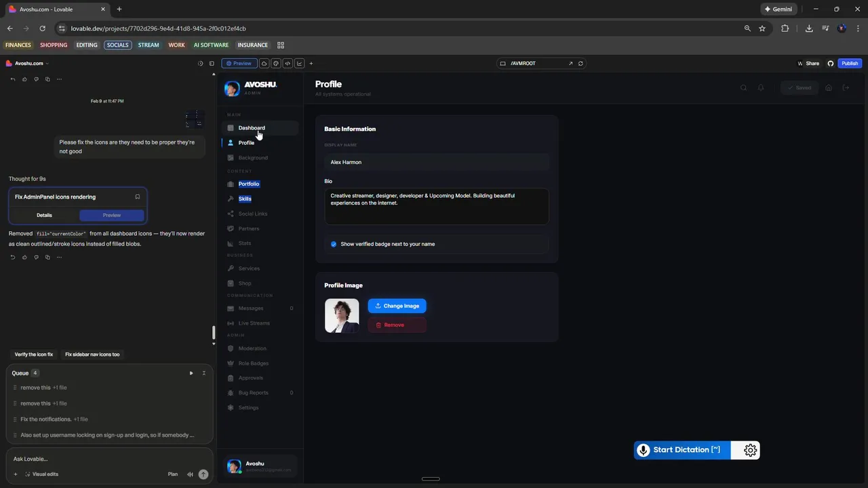The height and width of the screenshot is (488, 868).
Task: Toggle the chat panel layout icon
Action: tap(212, 63)
